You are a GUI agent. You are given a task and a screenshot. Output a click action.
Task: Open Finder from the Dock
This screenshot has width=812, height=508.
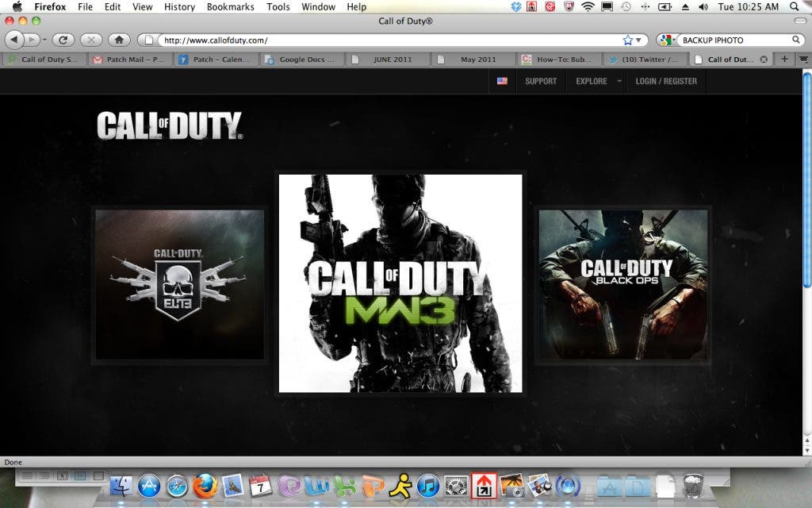click(121, 487)
